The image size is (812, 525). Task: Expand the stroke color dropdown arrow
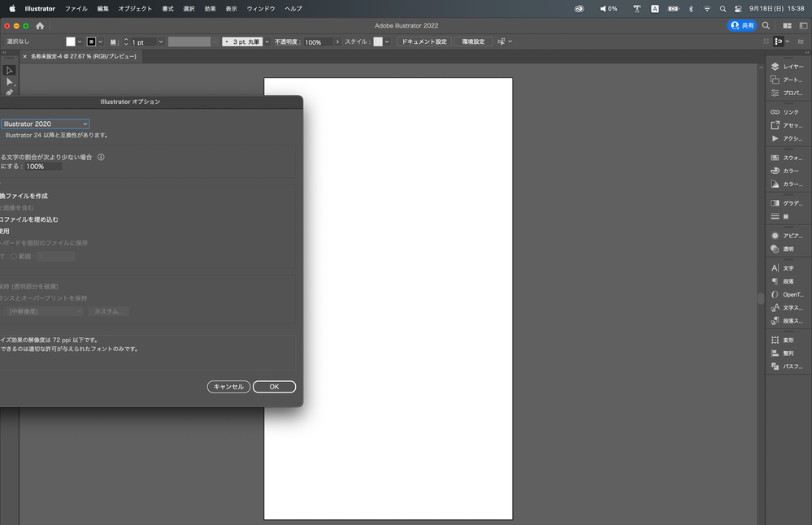pos(101,42)
